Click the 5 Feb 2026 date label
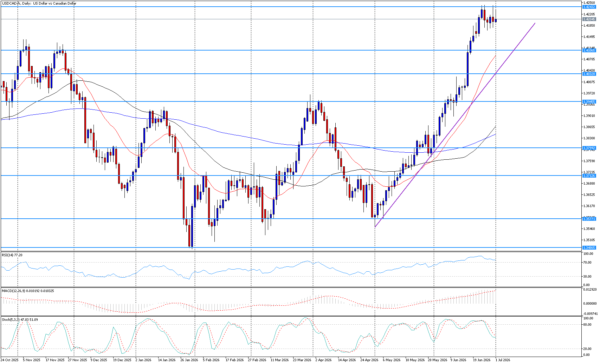The height and width of the screenshot is (364, 600). pyautogui.click(x=211, y=360)
